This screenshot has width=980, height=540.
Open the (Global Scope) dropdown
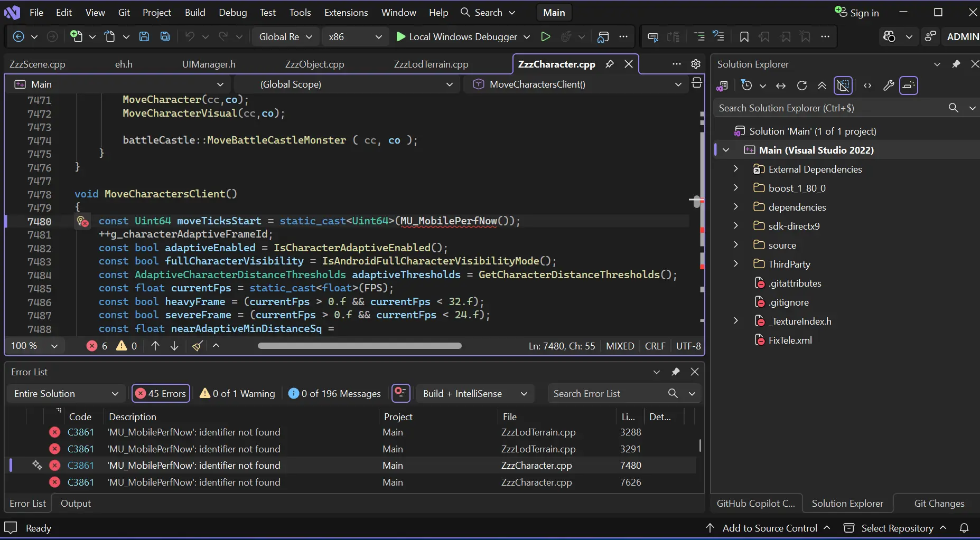click(348, 84)
